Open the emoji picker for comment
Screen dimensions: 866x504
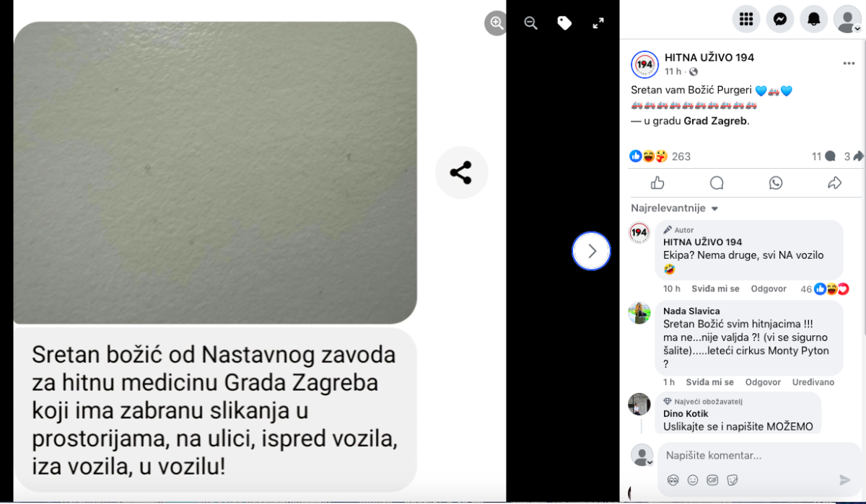693,479
